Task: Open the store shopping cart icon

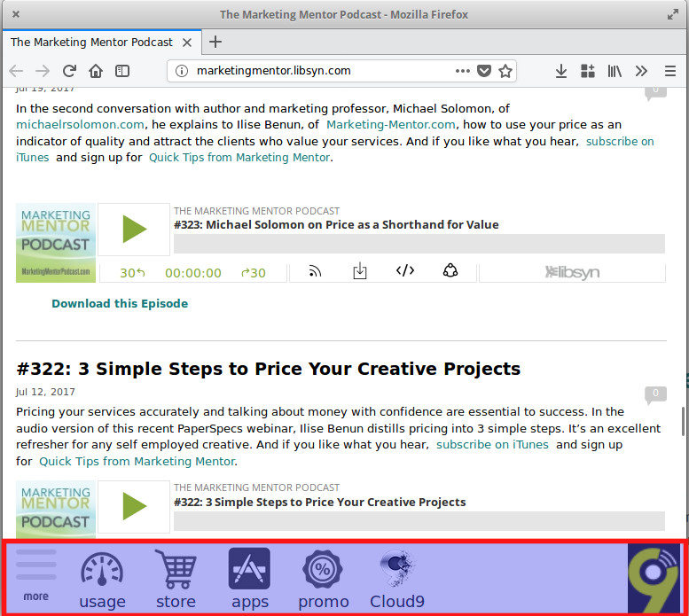Action: [x=176, y=578]
